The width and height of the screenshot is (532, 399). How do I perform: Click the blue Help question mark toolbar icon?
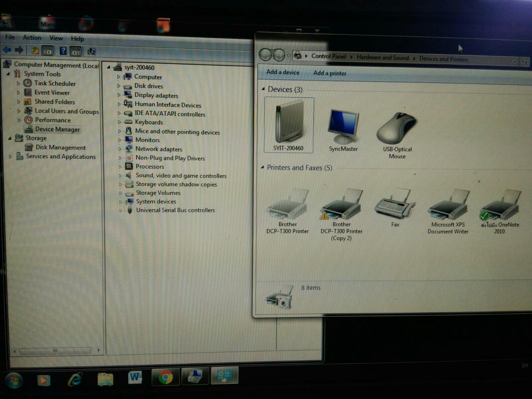tap(63, 51)
